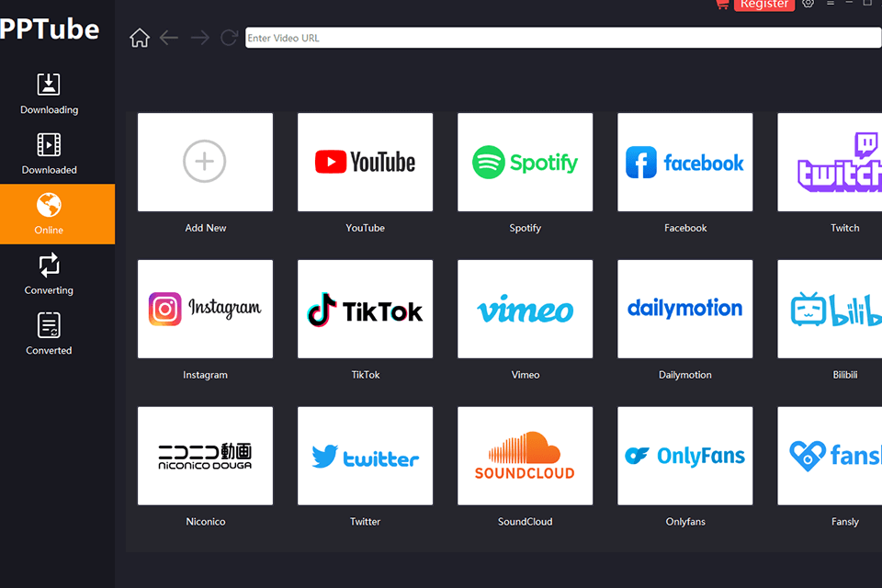Image resolution: width=882 pixels, height=588 pixels.
Task: Open the Facebook site tile
Action: (685, 162)
